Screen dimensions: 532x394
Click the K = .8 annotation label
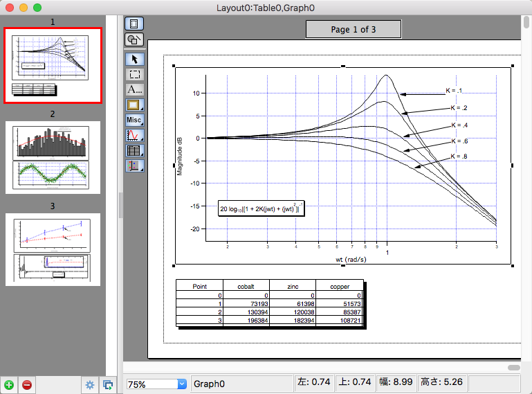pos(459,156)
